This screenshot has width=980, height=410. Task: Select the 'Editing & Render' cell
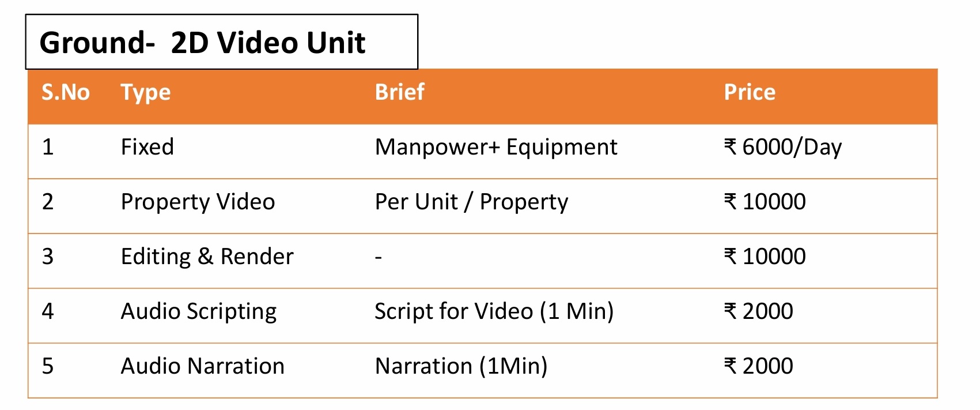point(207,257)
